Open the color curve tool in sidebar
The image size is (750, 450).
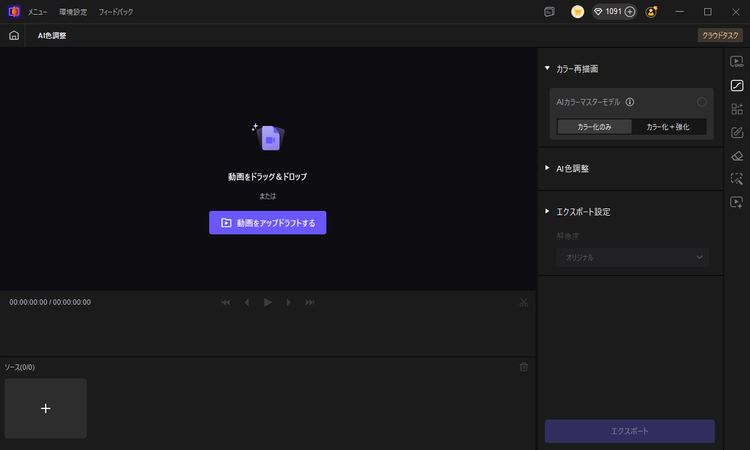click(x=737, y=85)
